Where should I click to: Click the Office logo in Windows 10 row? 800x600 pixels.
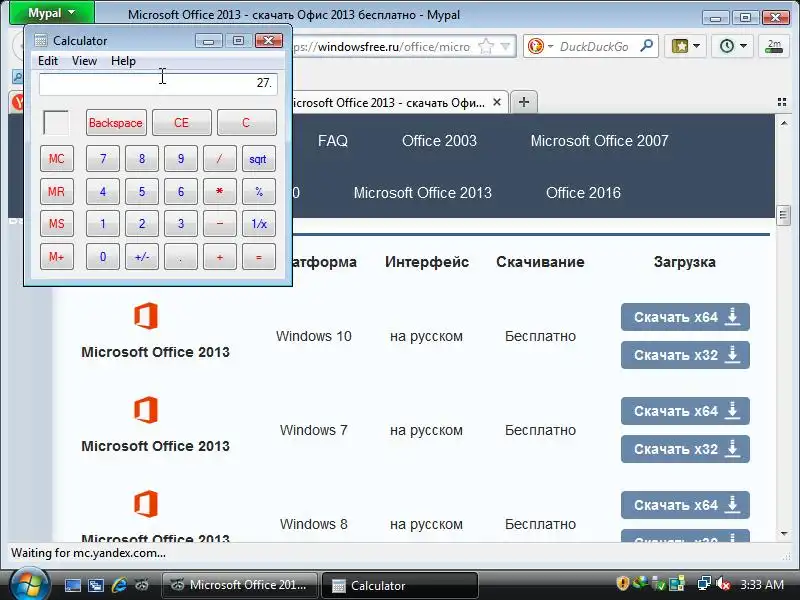146,316
